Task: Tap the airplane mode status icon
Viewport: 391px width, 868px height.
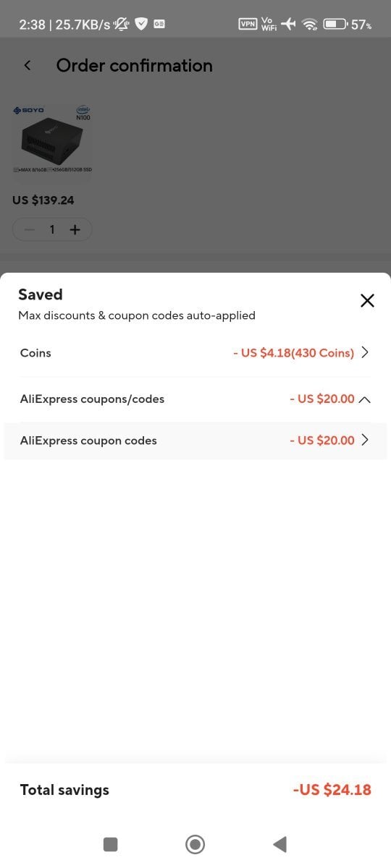Action: coord(289,25)
